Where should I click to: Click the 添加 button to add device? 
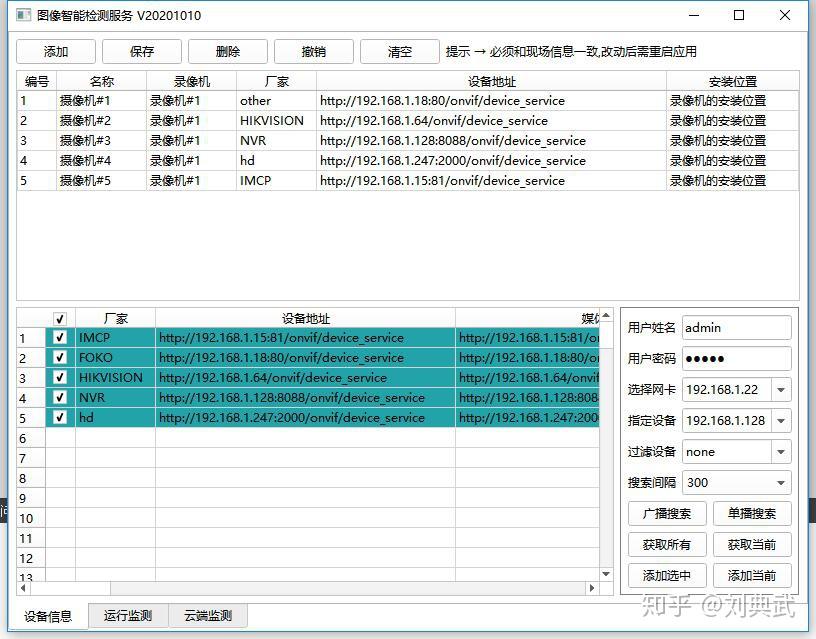pos(55,51)
